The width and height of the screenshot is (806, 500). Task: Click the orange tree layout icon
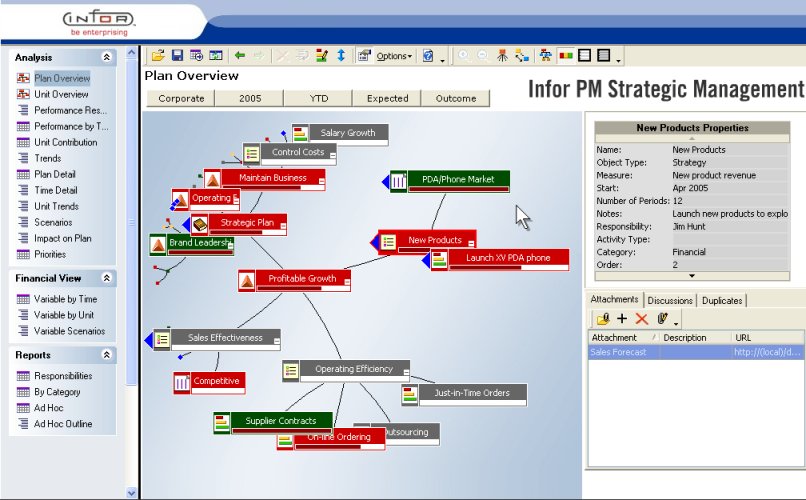tap(502, 55)
